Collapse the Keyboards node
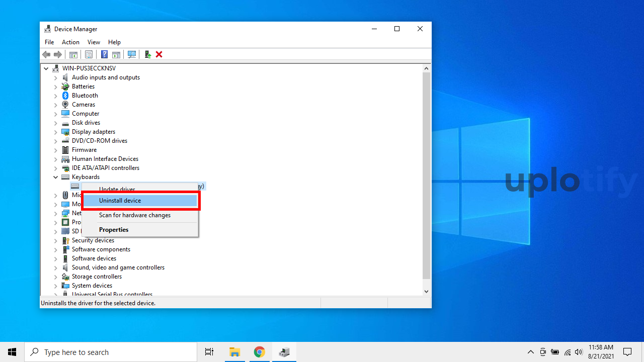 pos(56,177)
